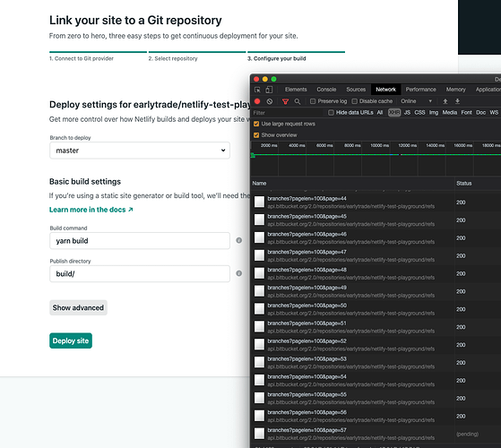Click the info icon beside Build command
The height and width of the screenshot is (448, 501).
coord(238,240)
